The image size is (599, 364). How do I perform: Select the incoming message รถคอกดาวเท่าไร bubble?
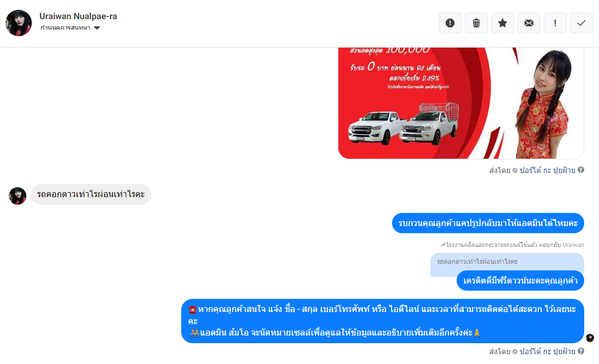click(x=91, y=194)
